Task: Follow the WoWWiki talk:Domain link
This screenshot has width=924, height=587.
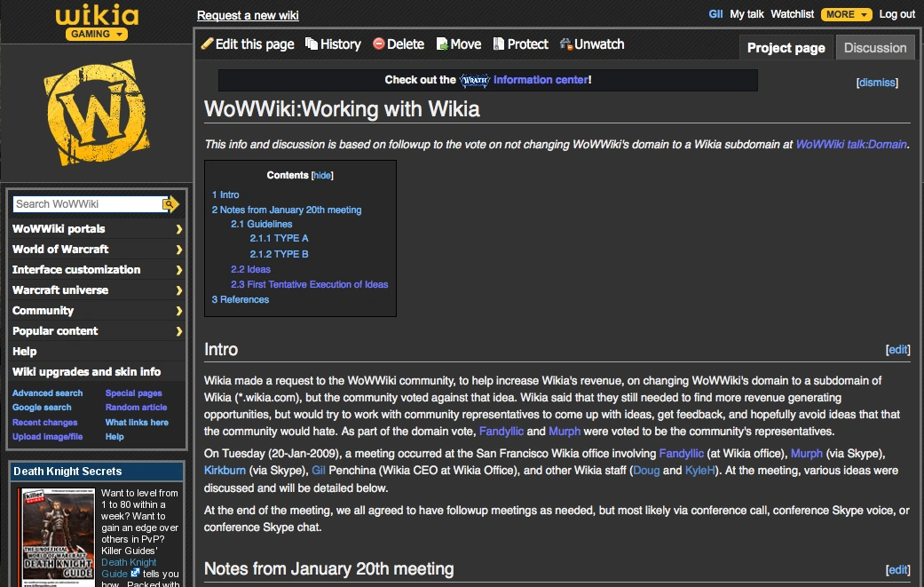Action: (851, 145)
